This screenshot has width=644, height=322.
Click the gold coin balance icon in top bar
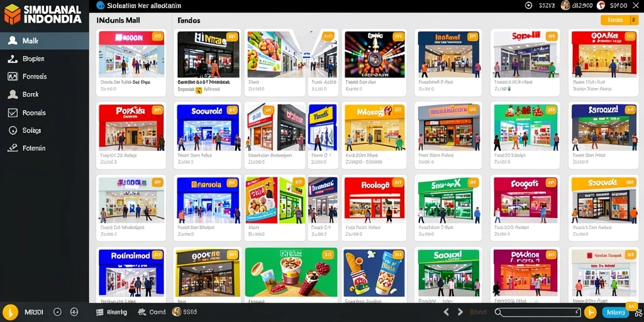tap(565, 5)
